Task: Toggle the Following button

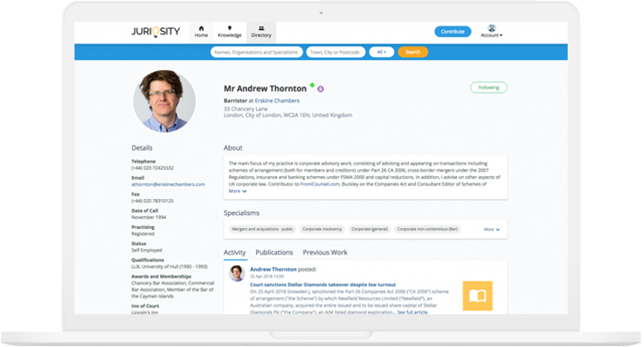Action: (x=489, y=87)
